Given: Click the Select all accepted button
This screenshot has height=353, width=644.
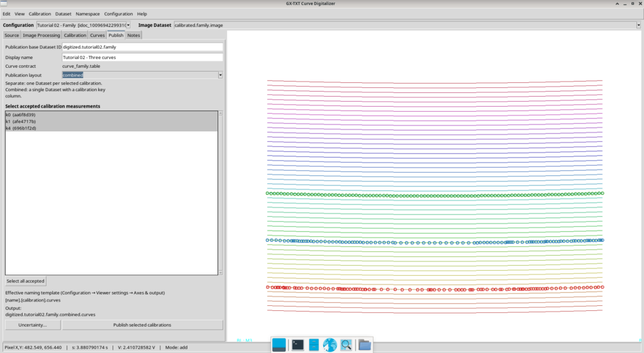Looking at the screenshot, I should [x=25, y=281].
